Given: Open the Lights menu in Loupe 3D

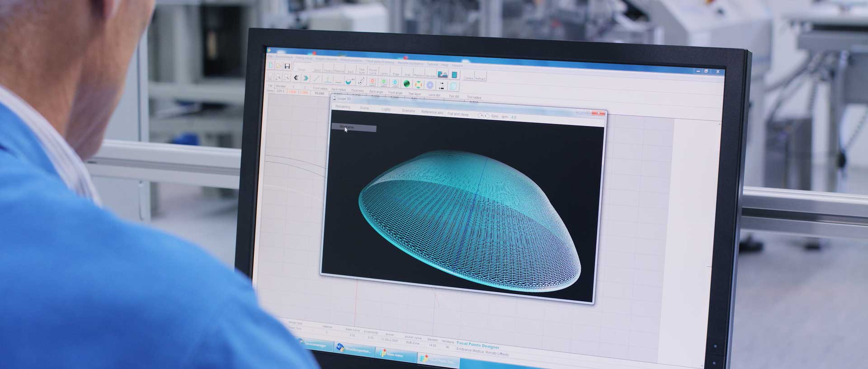Looking at the screenshot, I should [386, 109].
